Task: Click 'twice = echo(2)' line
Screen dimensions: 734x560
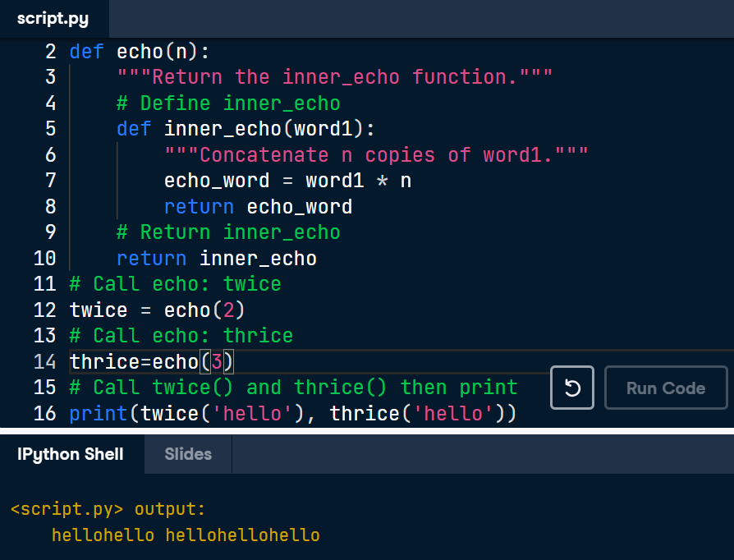Action: point(158,310)
